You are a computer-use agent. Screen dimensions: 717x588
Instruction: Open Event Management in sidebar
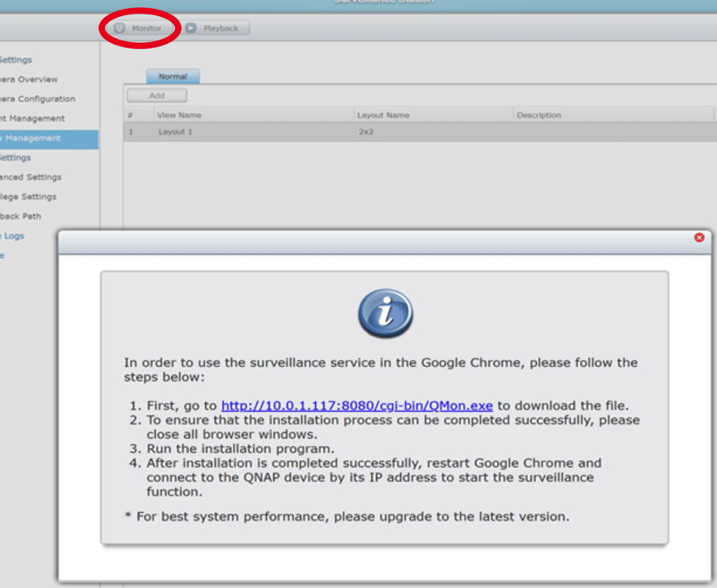pyautogui.click(x=32, y=119)
